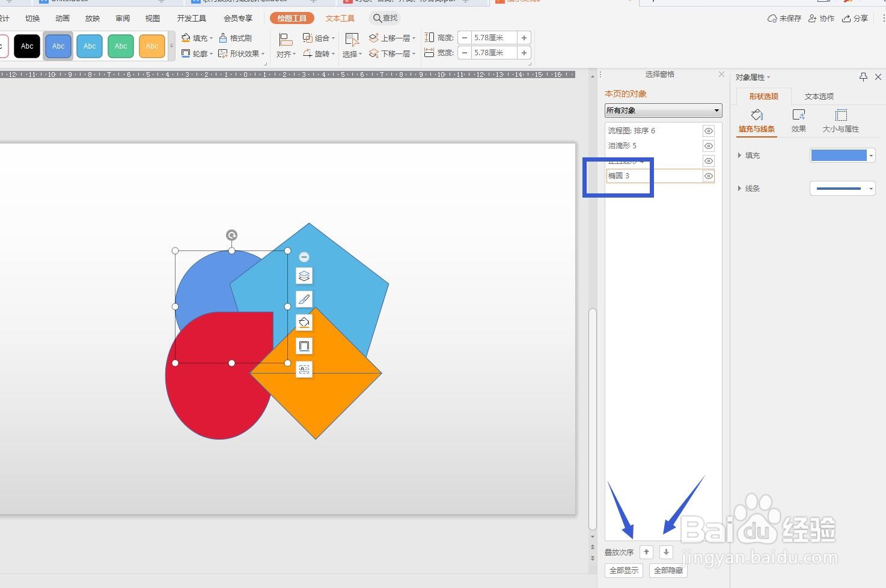This screenshot has width=886, height=588.
Task: Open the 切换 ribbon tab
Action: click(32, 19)
